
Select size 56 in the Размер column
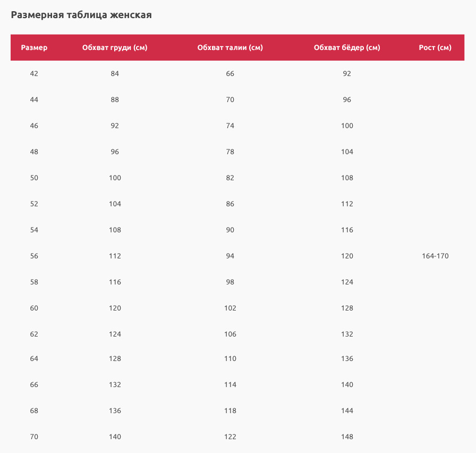click(34, 256)
